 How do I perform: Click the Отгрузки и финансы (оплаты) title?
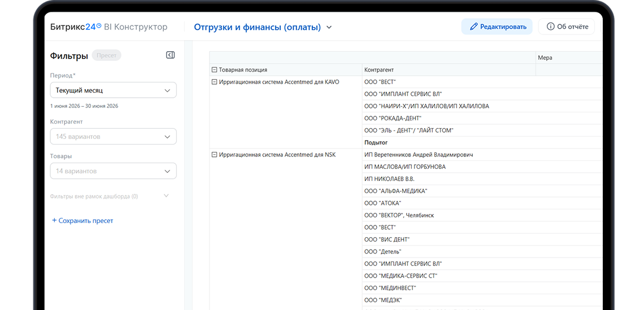pos(258,28)
